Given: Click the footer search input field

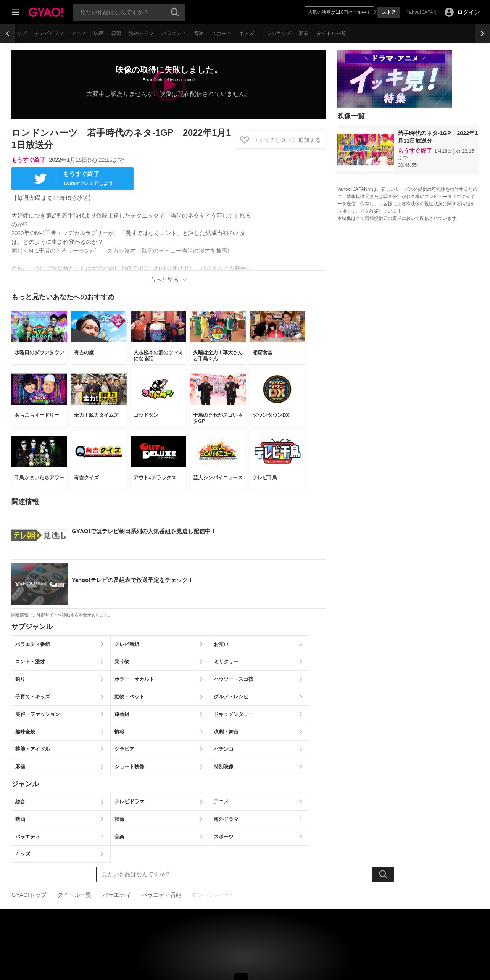Looking at the screenshot, I should [x=234, y=874].
